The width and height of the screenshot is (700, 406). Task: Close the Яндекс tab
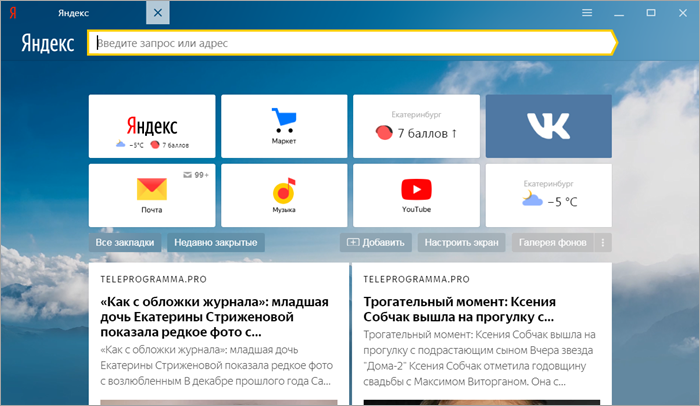[x=158, y=13]
